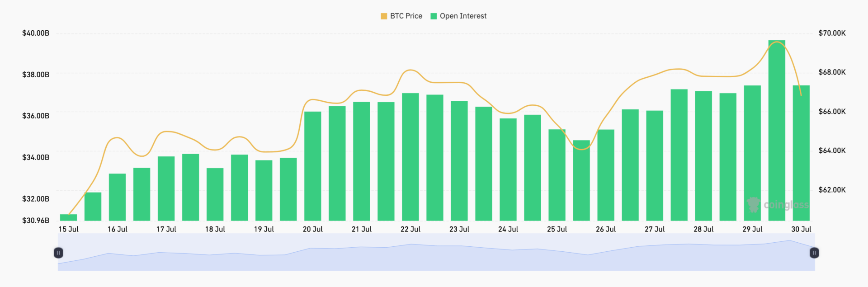The image size is (868, 287).
Task: Grab the right range slider handle
Action: pyautogui.click(x=814, y=253)
